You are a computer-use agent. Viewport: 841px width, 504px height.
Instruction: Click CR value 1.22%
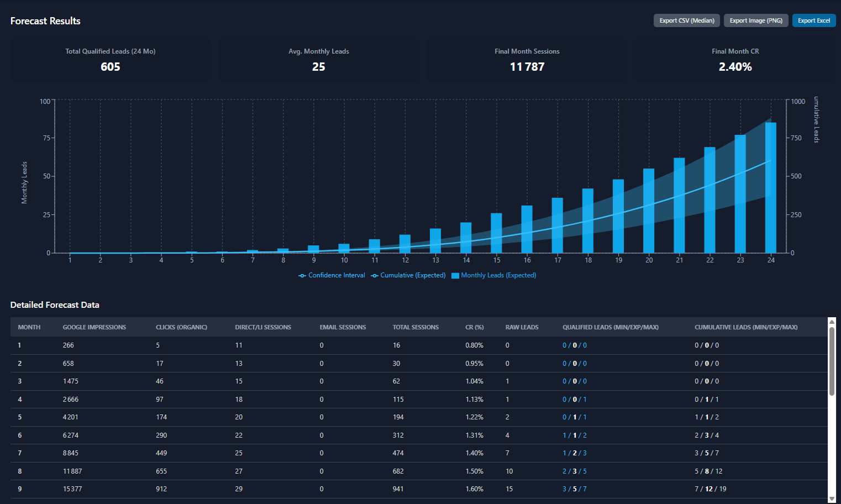(474, 417)
